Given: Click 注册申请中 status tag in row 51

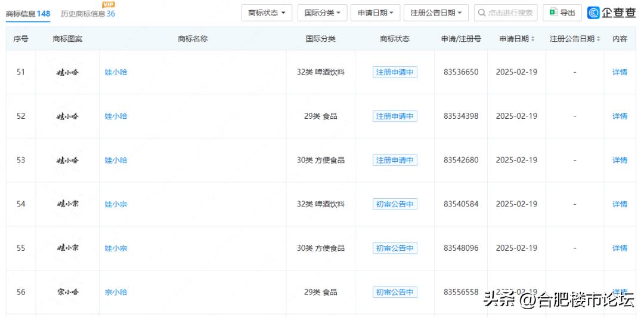Looking at the screenshot, I should pyautogui.click(x=395, y=72).
